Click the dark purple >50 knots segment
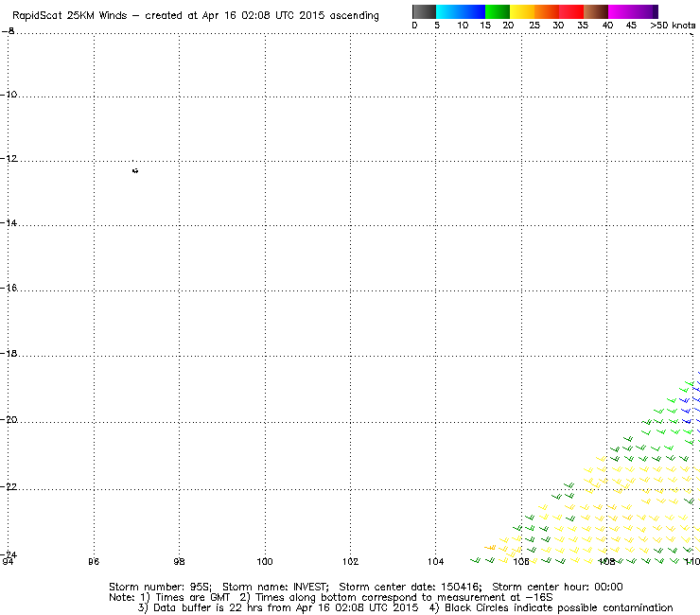Screen dimensions: 700x615 pos(656,11)
